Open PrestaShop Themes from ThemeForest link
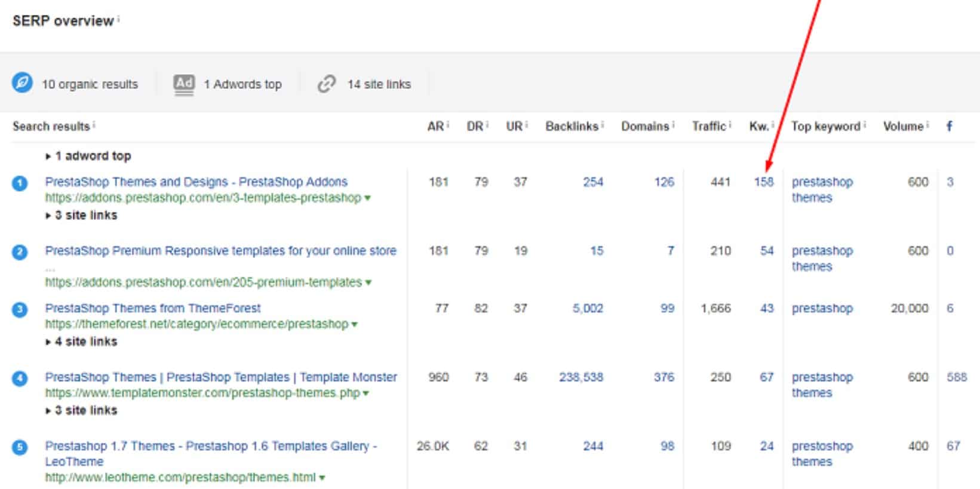The height and width of the screenshot is (489, 980). click(x=153, y=308)
